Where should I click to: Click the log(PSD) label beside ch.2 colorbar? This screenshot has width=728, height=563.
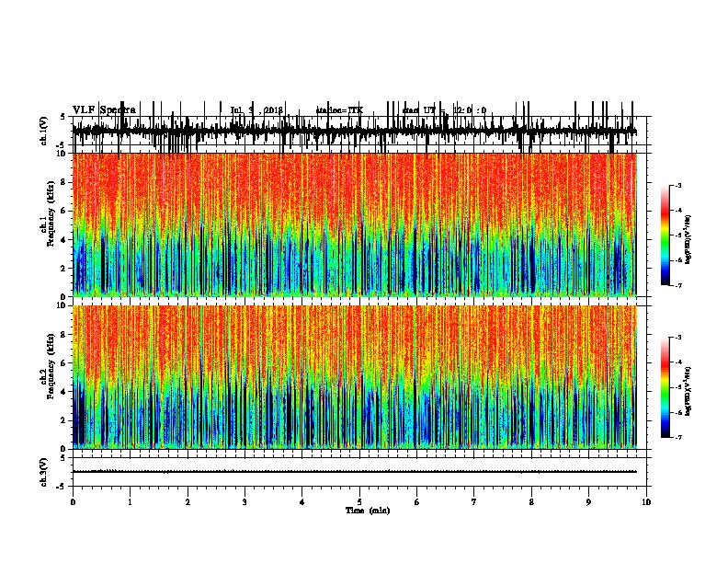click(688, 391)
